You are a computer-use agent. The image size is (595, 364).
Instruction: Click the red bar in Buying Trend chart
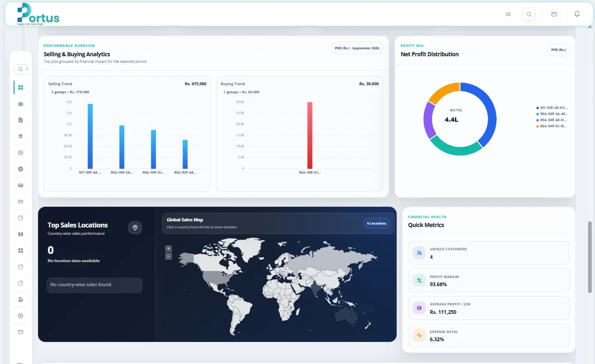310,135
